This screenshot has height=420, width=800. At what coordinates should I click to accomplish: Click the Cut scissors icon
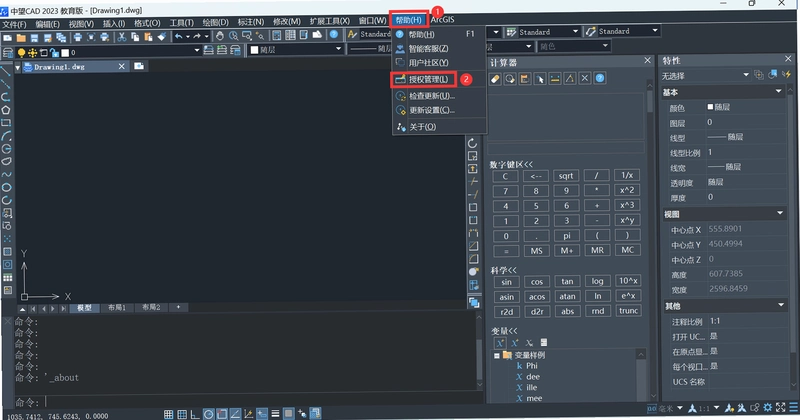pos(121,37)
